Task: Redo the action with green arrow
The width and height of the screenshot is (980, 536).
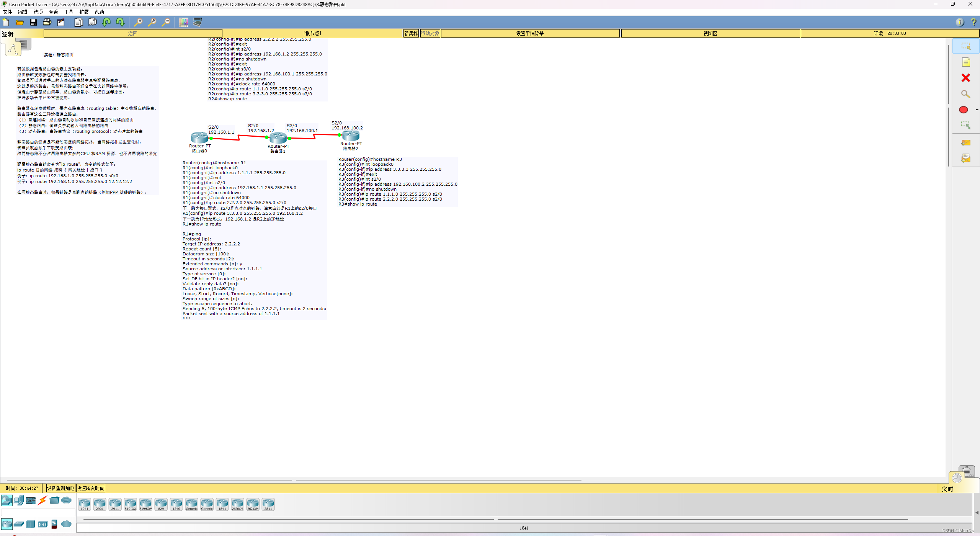Action: click(120, 22)
